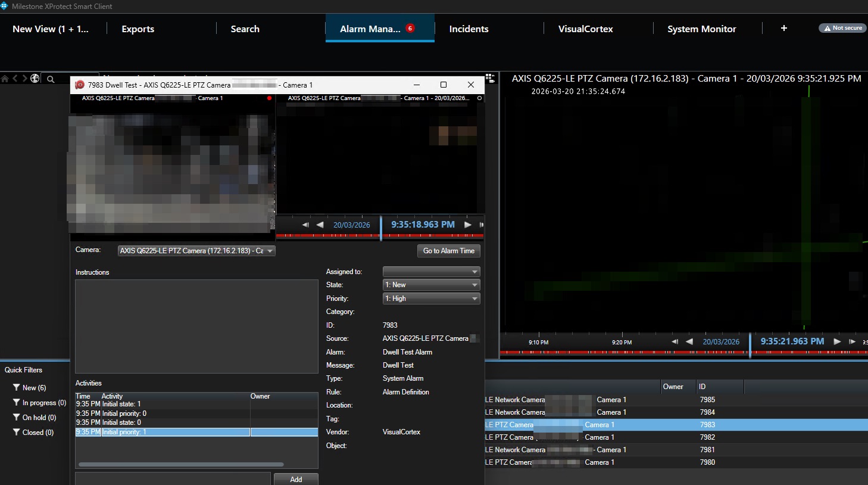Select alarm row with ID 7984
Image resolution: width=868 pixels, height=485 pixels.
[x=676, y=412]
